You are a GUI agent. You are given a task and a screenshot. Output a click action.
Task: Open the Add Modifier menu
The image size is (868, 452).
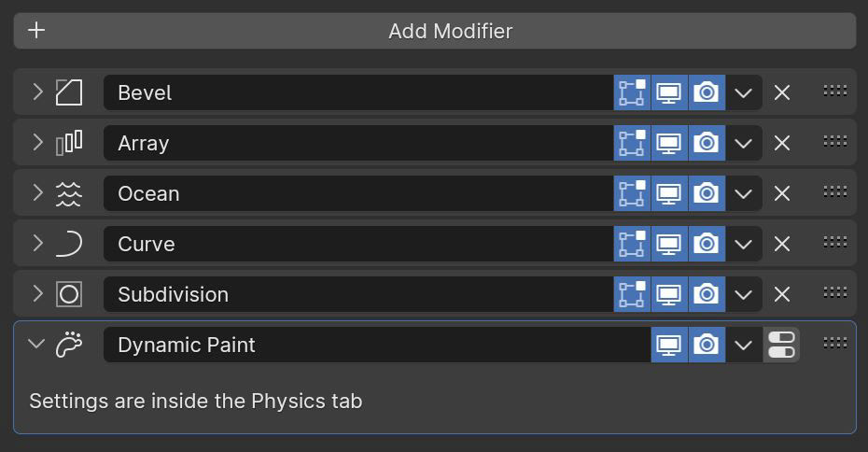(x=435, y=31)
